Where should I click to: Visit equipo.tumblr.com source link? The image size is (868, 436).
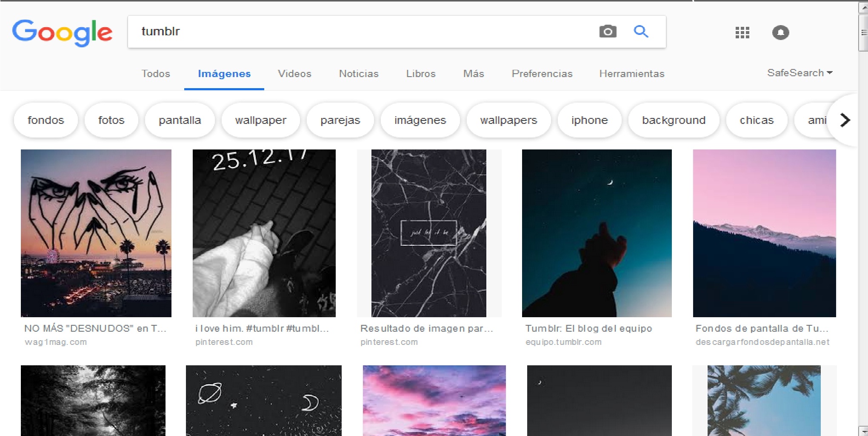click(564, 342)
